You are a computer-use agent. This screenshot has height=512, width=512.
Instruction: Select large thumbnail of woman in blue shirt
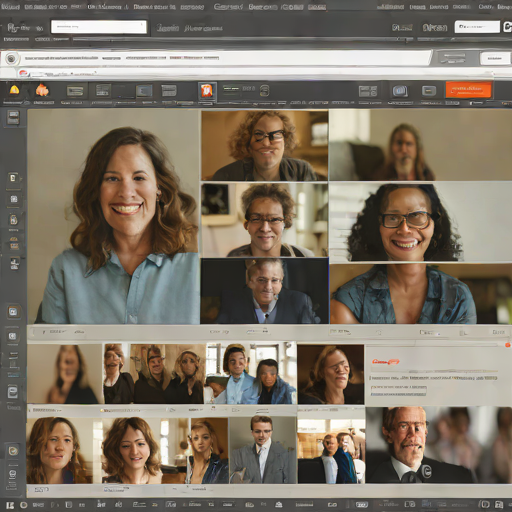113,217
